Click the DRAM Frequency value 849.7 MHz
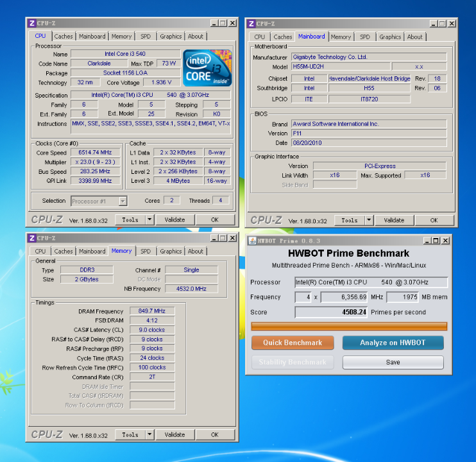The image size is (476, 462). pyautogui.click(x=152, y=311)
